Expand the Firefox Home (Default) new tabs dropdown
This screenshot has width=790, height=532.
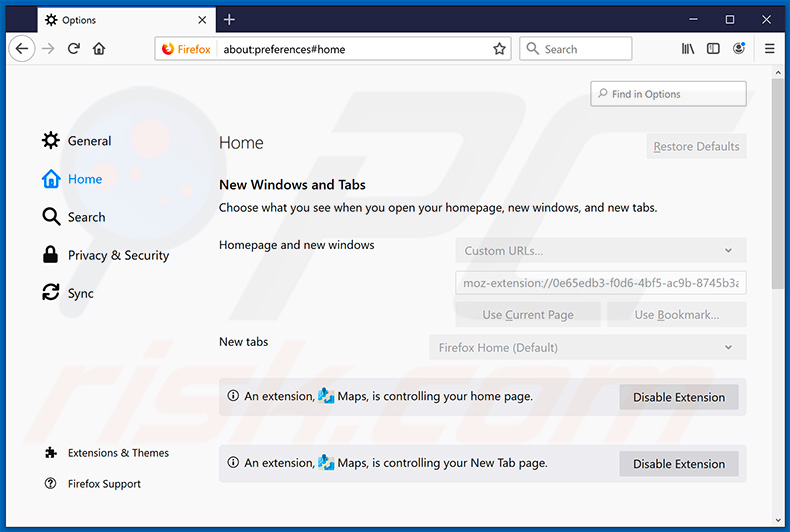coord(587,347)
